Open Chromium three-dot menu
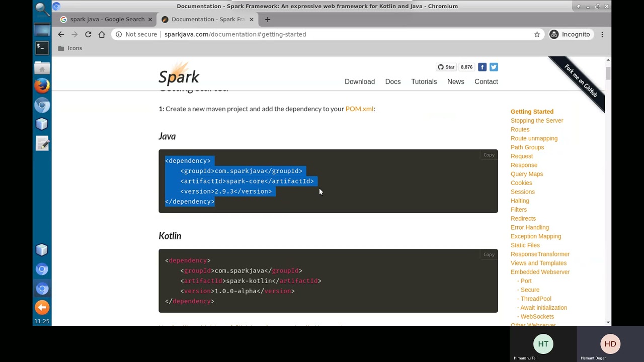 (602, 34)
